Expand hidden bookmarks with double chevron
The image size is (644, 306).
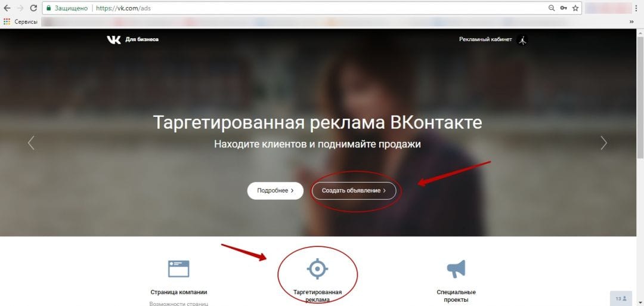(631, 21)
